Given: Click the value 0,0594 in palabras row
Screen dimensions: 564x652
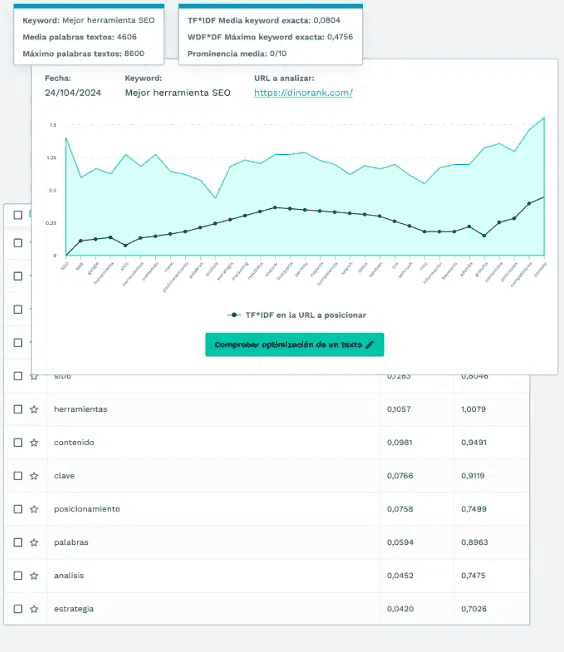Looking at the screenshot, I should pyautogui.click(x=400, y=542).
